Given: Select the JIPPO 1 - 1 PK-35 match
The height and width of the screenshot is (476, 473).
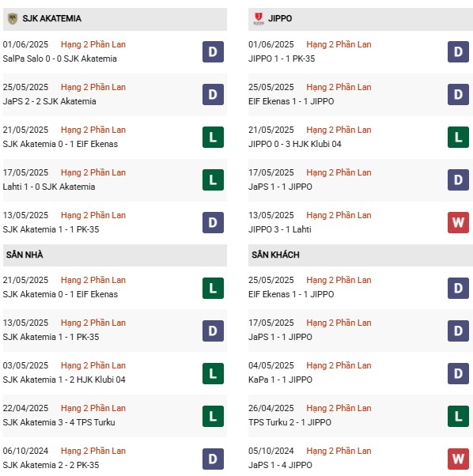Looking at the screenshot, I should click(282, 59).
